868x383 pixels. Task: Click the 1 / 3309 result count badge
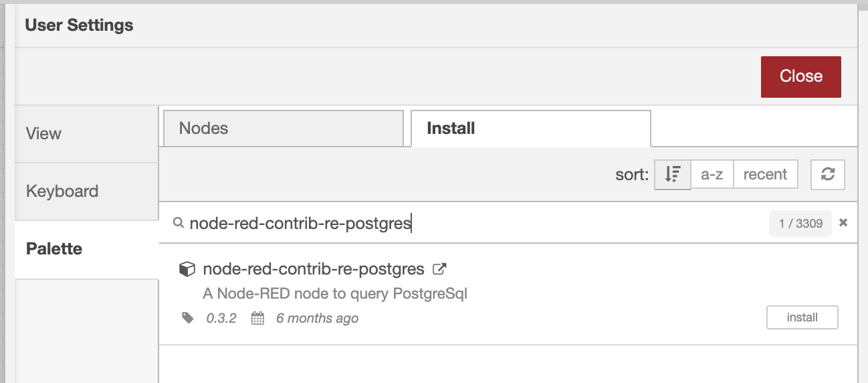click(x=800, y=223)
